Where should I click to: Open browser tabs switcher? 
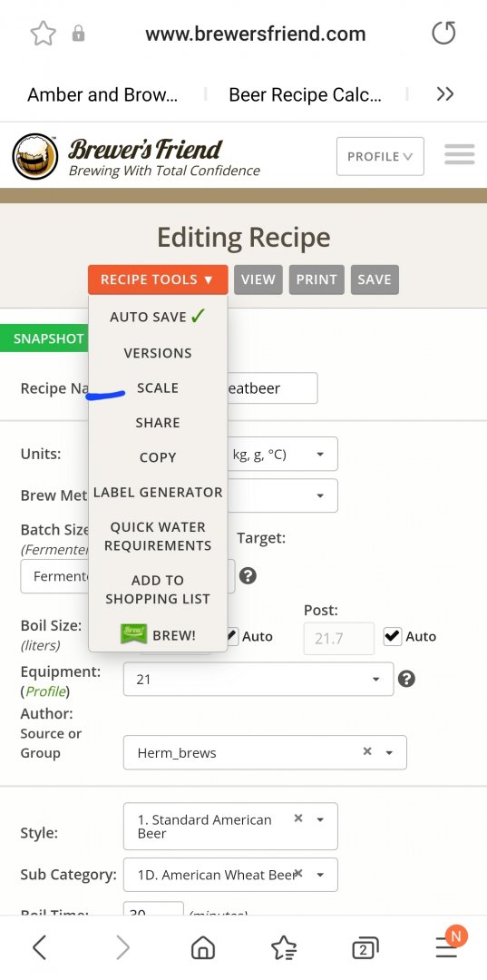365,948
